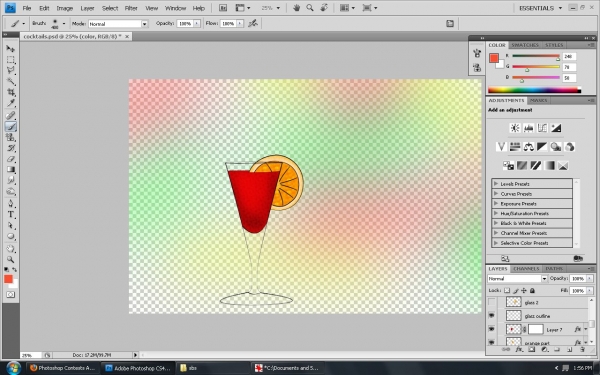The width and height of the screenshot is (600, 375).
Task: Toggle lock image pixels
Action: click(x=515, y=290)
